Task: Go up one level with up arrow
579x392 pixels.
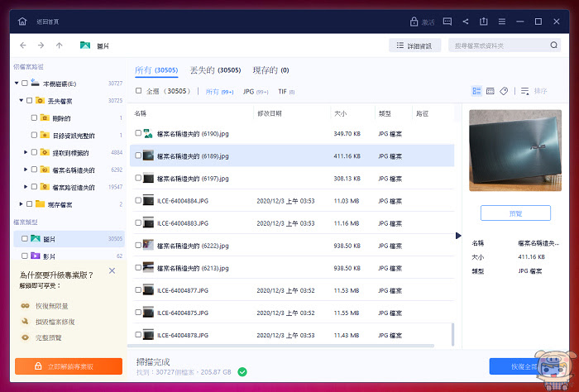Action: tap(59, 45)
